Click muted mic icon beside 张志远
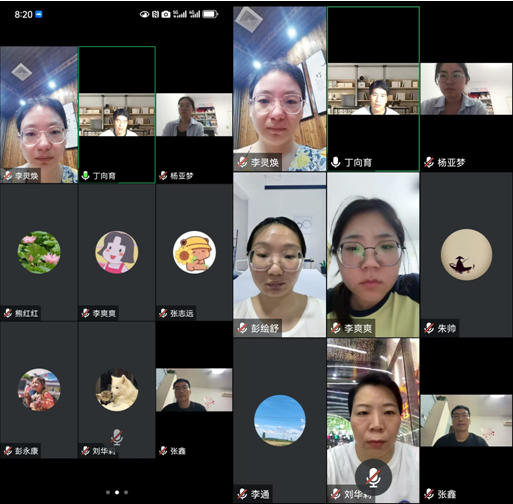 (163, 313)
